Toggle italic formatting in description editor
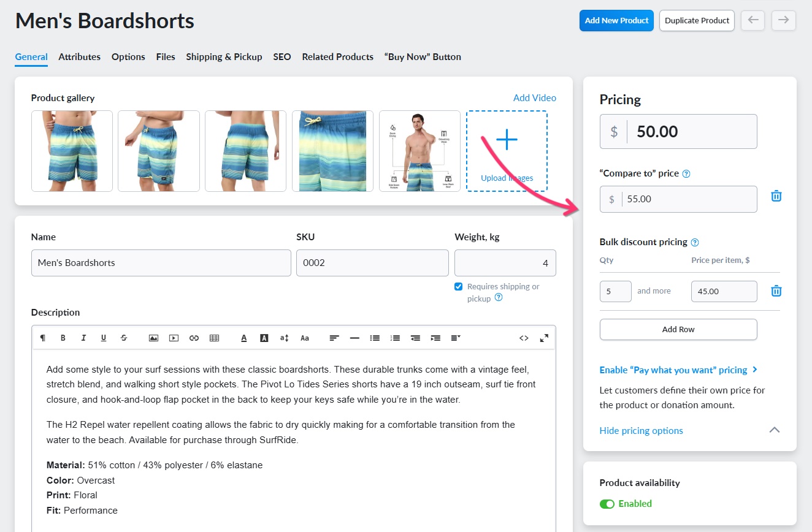 (83, 338)
